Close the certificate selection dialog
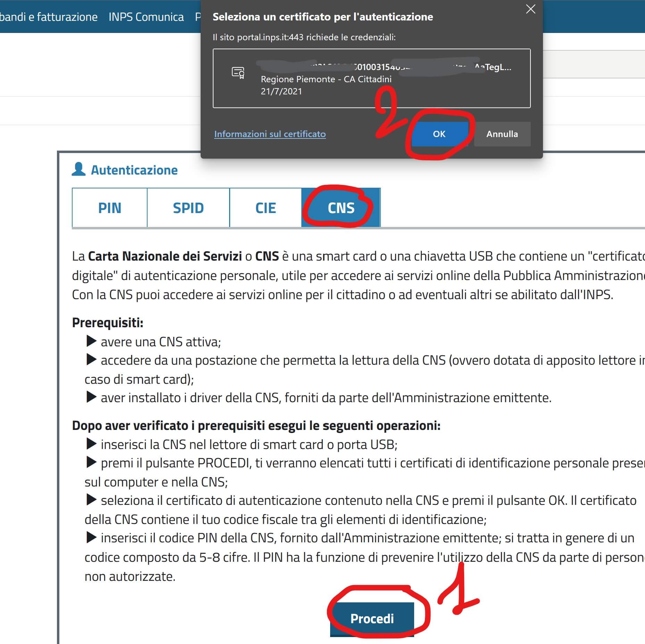Image resolution: width=645 pixels, height=644 pixels. tap(530, 9)
